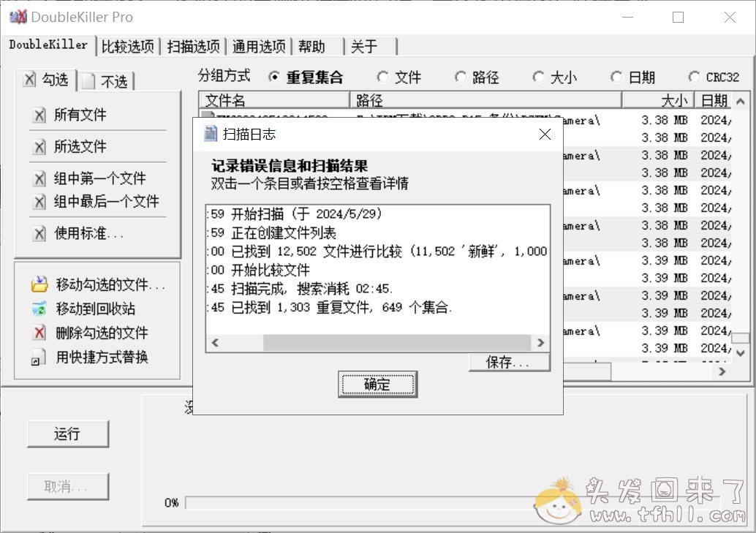Click 移动到回收站 action
Image resolution: width=756 pixels, height=533 pixels.
click(84, 309)
